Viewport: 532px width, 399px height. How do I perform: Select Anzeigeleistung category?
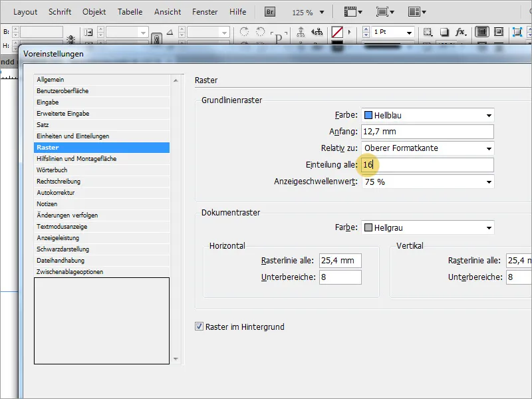102,238
